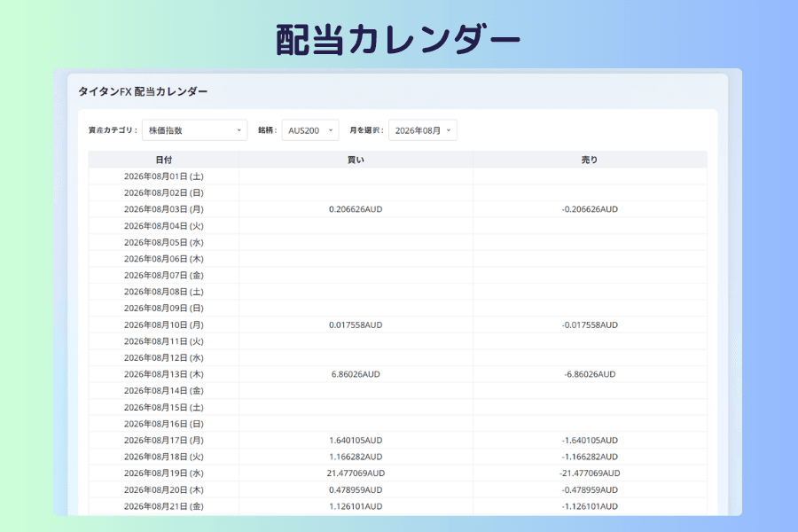The height and width of the screenshot is (532, 798).
Task: Select date cell 2026年08月14日 (金)
Action: click(164, 391)
